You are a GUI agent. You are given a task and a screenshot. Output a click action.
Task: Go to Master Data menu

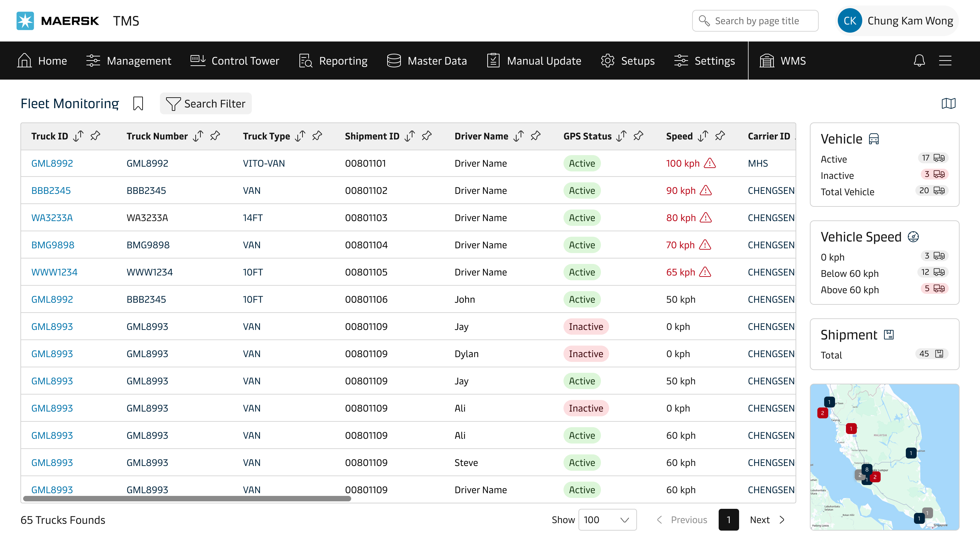coord(427,61)
